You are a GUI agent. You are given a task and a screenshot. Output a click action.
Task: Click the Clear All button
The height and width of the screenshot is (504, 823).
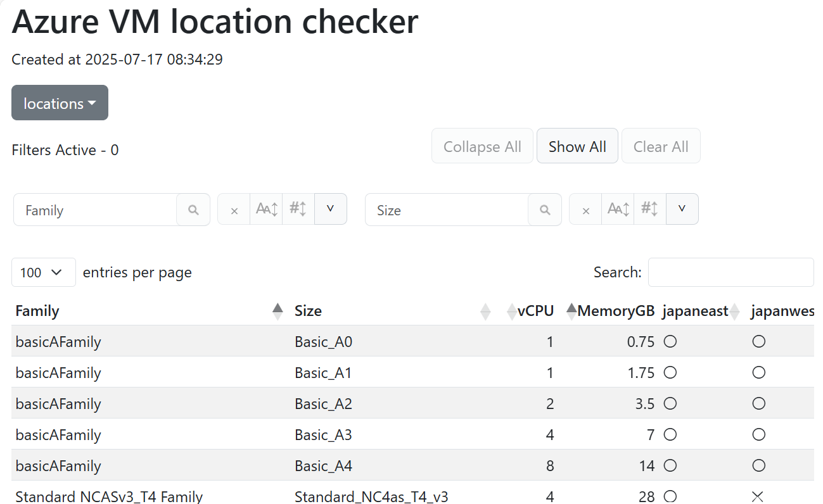coord(661,146)
